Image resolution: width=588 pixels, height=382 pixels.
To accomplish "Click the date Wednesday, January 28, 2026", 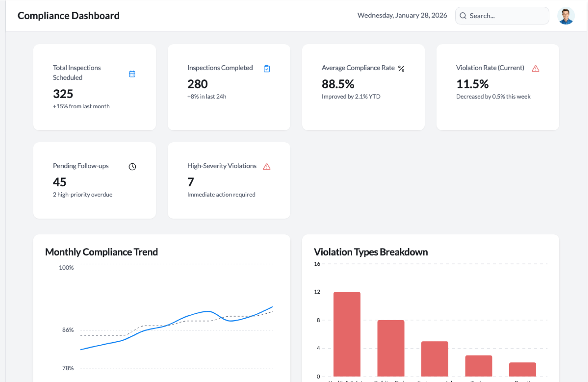I will click(402, 15).
